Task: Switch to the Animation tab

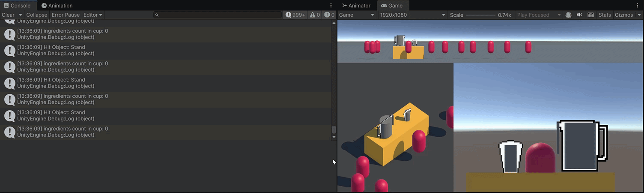Action: pos(57,6)
